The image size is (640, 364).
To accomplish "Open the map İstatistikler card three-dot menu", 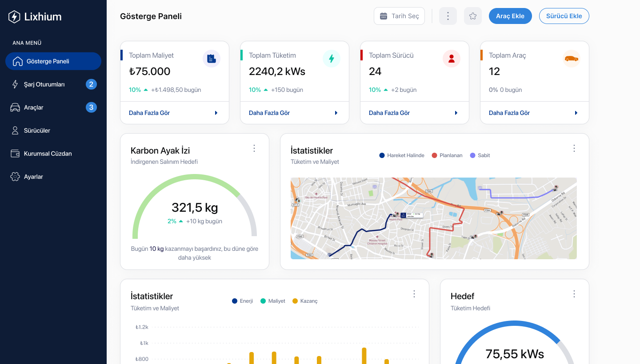I will [x=574, y=148].
